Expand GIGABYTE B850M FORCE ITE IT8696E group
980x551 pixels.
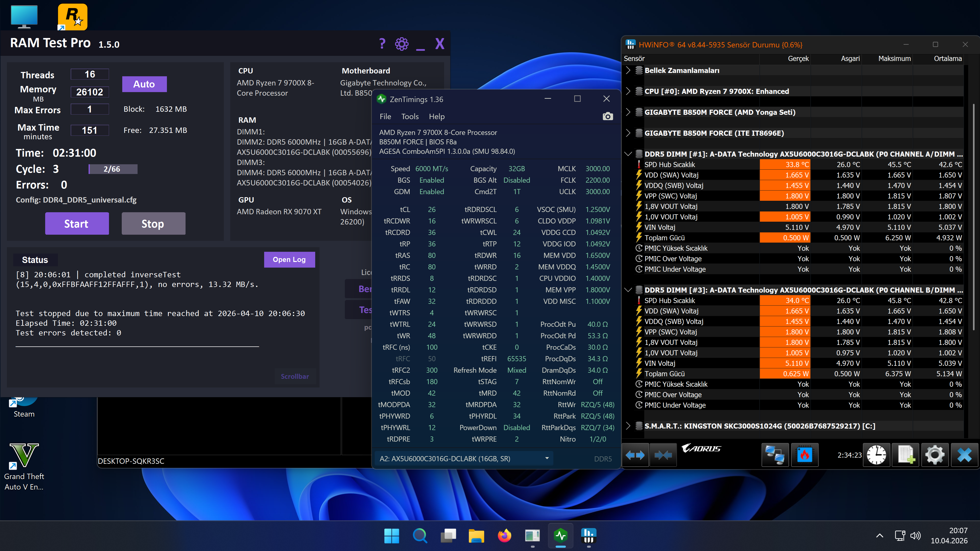pyautogui.click(x=628, y=133)
